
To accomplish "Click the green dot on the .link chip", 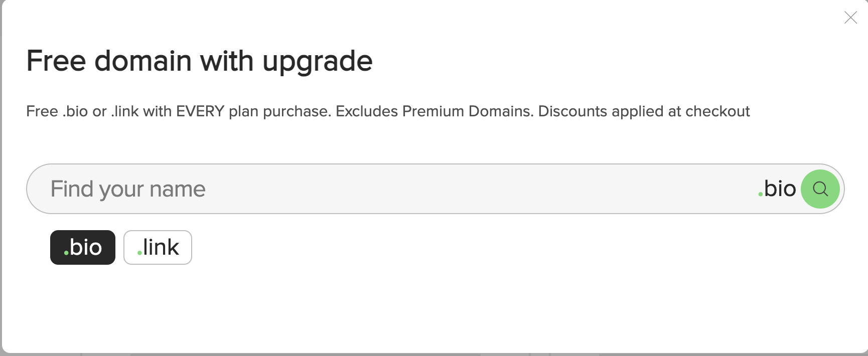I will 139,253.
